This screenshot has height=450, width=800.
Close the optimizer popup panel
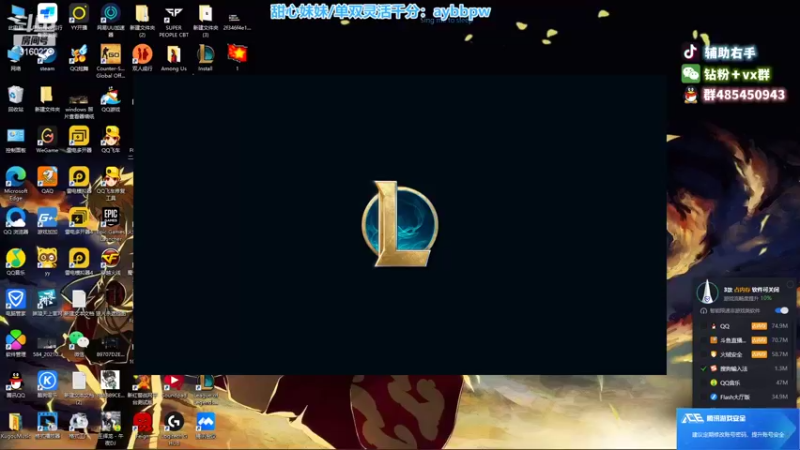[790, 284]
